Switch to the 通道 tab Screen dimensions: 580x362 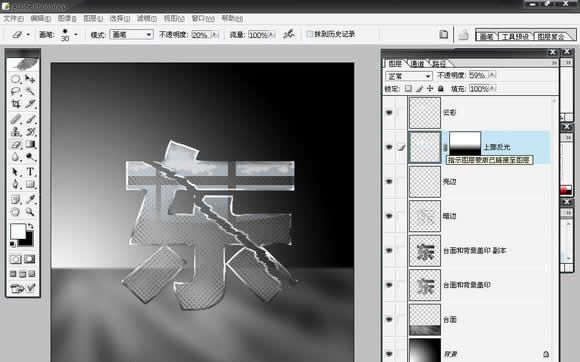(x=418, y=64)
